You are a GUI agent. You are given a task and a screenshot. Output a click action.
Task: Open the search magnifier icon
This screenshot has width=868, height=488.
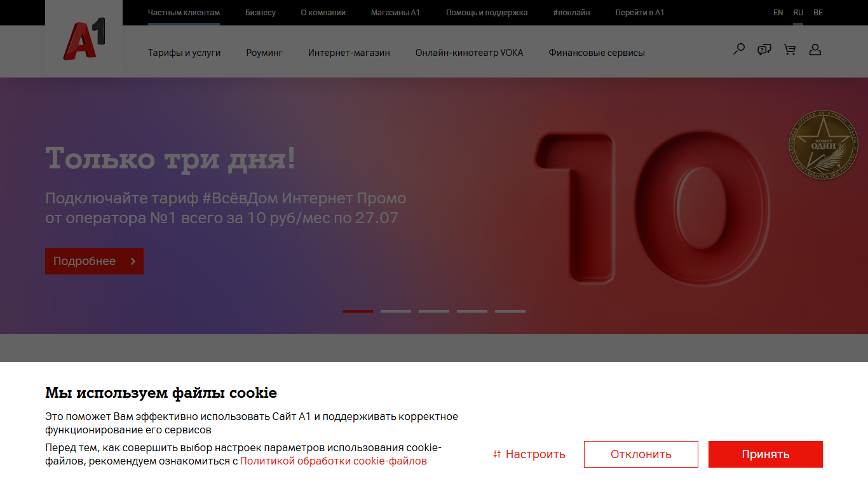[x=739, y=49]
